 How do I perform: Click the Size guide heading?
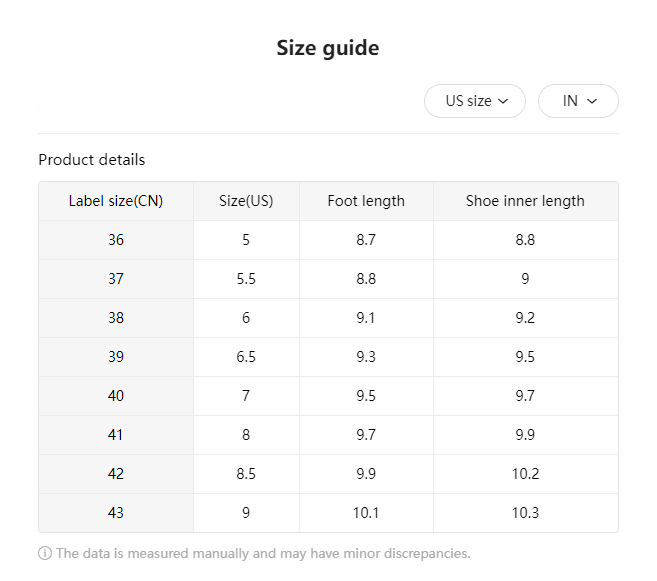pyautogui.click(x=328, y=48)
